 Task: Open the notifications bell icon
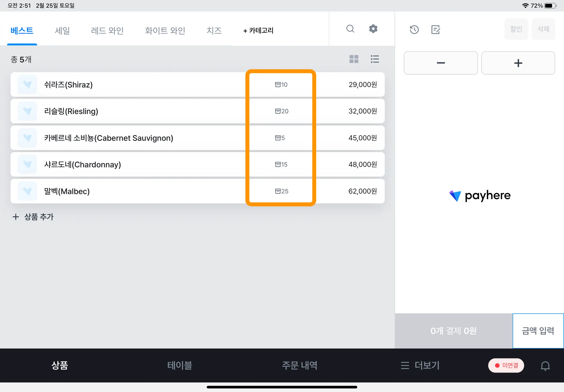(x=545, y=366)
